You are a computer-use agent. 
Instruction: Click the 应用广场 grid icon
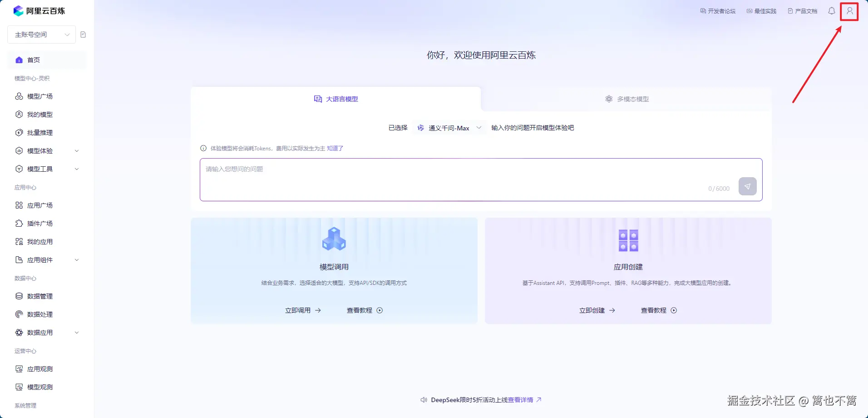pos(19,205)
